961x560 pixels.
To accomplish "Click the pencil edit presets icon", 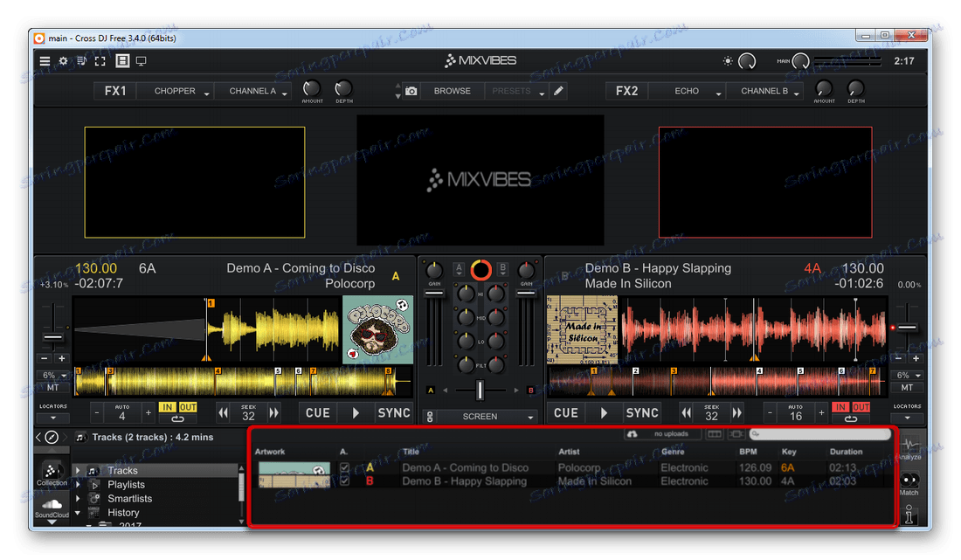I will tap(558, 91).
